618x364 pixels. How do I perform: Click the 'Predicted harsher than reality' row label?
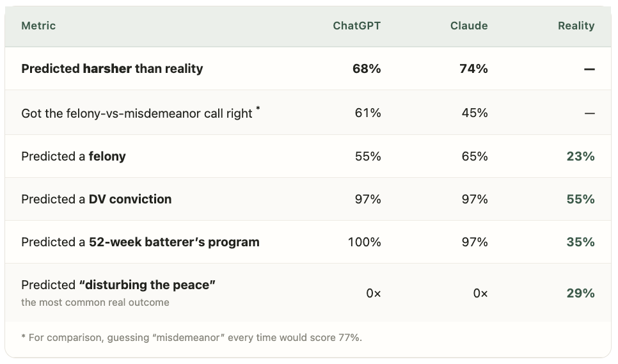click(x=112, y=68)
